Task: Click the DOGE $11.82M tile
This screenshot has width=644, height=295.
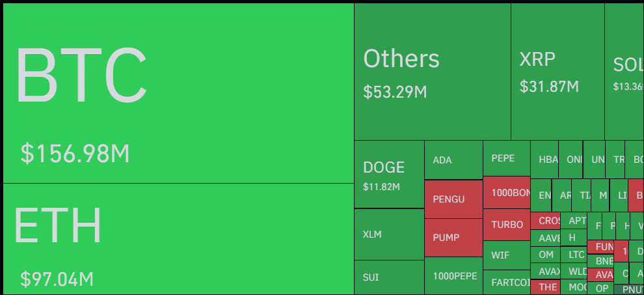Action: tap(389, 175)
